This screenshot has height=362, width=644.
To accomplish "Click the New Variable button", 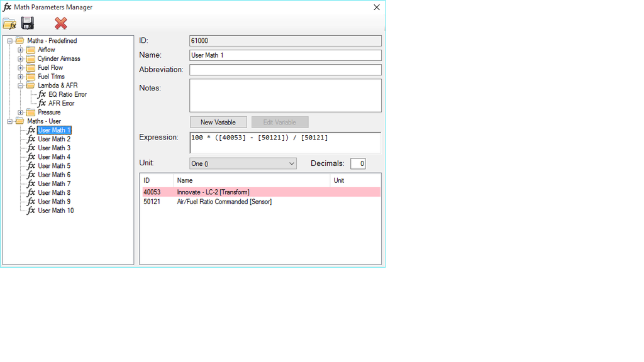I will [x=218, y=122].
